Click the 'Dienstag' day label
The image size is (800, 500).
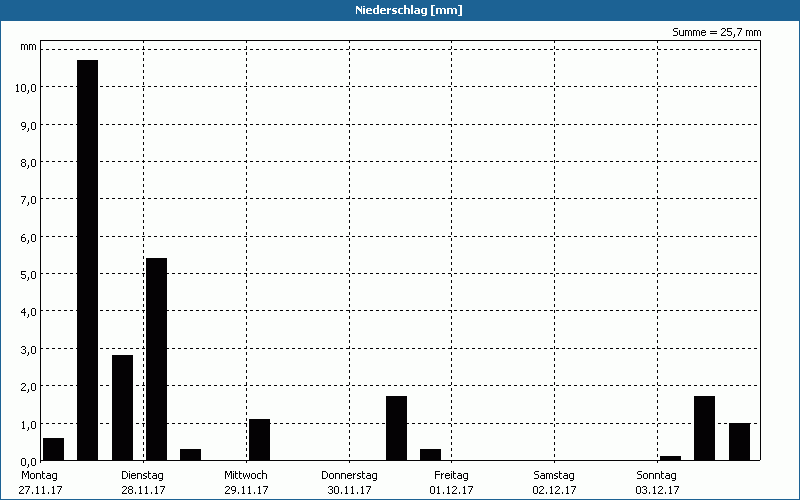pyautogui.click(x=142, y=476)
